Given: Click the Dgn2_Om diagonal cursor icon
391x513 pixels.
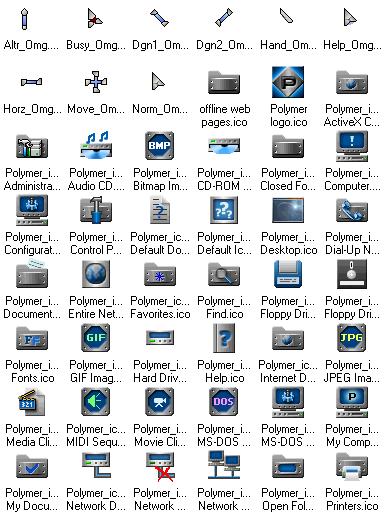Looking at the screenshot, I should coord(224,18).
